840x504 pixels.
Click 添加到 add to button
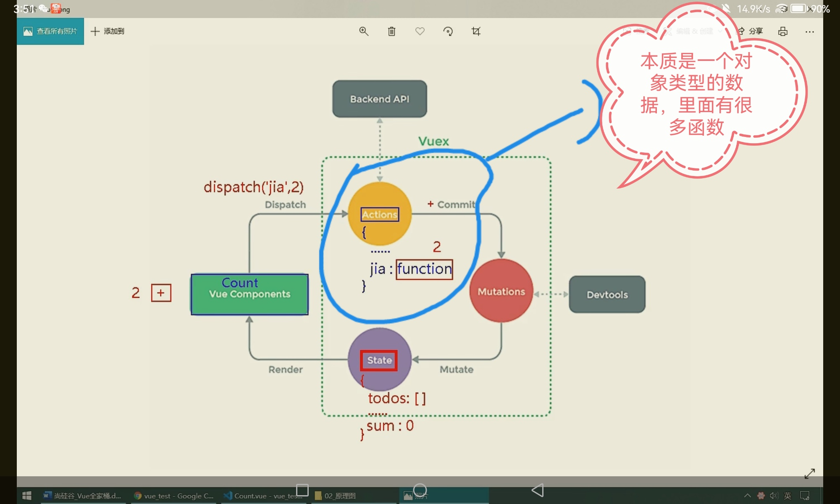[108, 31]
